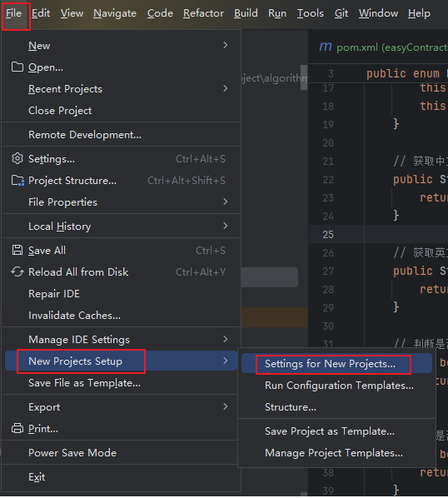Toggle Power Save Mode
Image resolution: width=448 pixels, height=498 pixels.
point(121,452)
